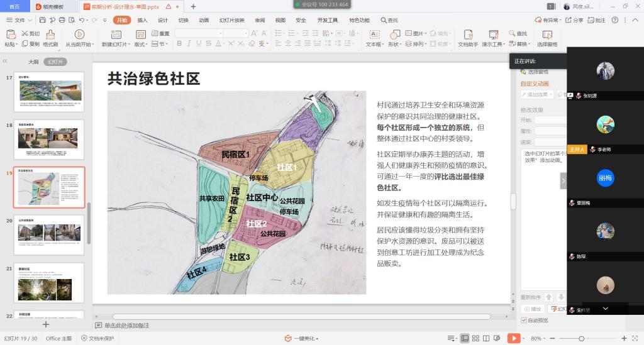Click the 分享 share button

pyautogui.click(x=574, y=20)
